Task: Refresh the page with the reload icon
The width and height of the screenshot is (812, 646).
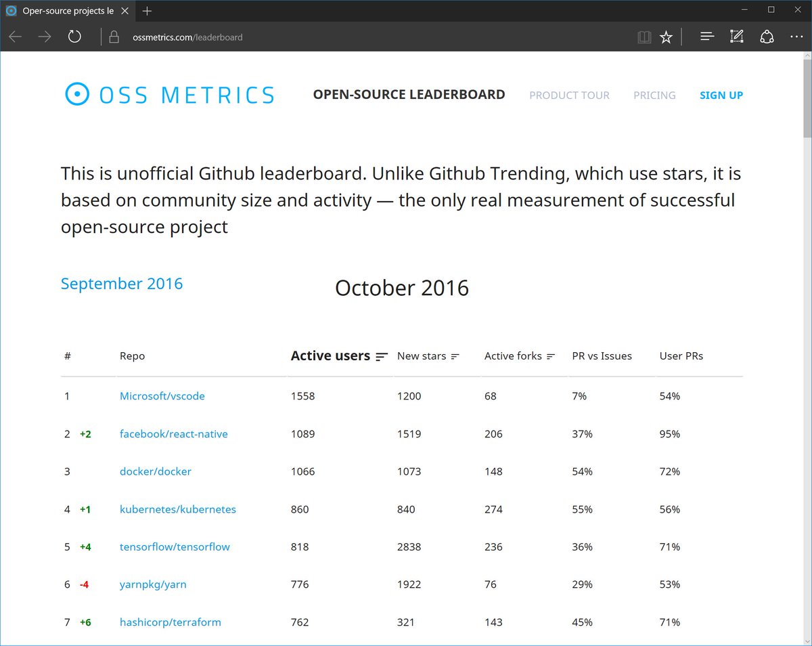Action: [74, 37]
